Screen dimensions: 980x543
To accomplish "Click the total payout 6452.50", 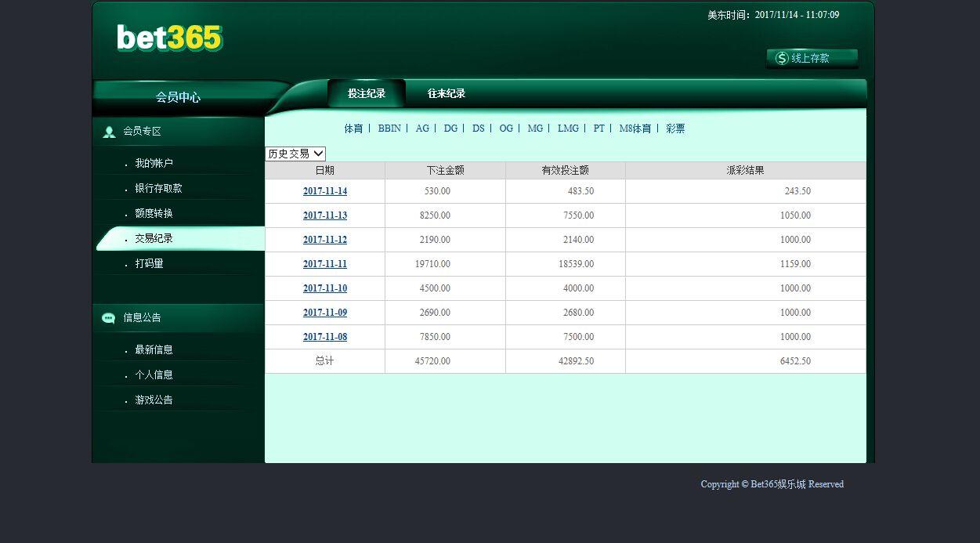I will tap(795, 361).
